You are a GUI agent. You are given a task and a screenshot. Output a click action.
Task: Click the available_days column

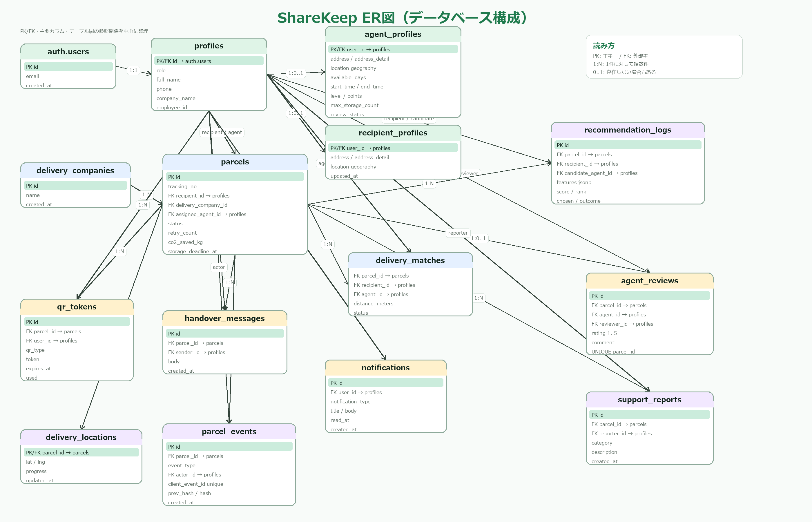coord(348,77)
